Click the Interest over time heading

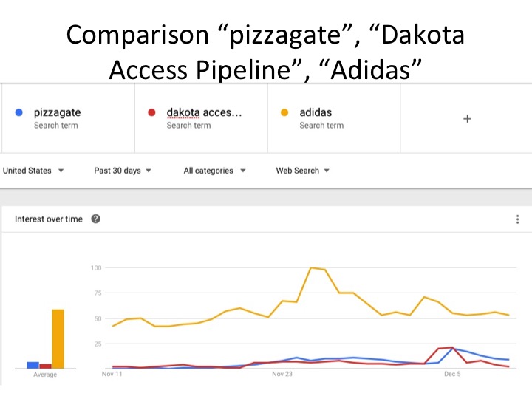coord(49,219)
